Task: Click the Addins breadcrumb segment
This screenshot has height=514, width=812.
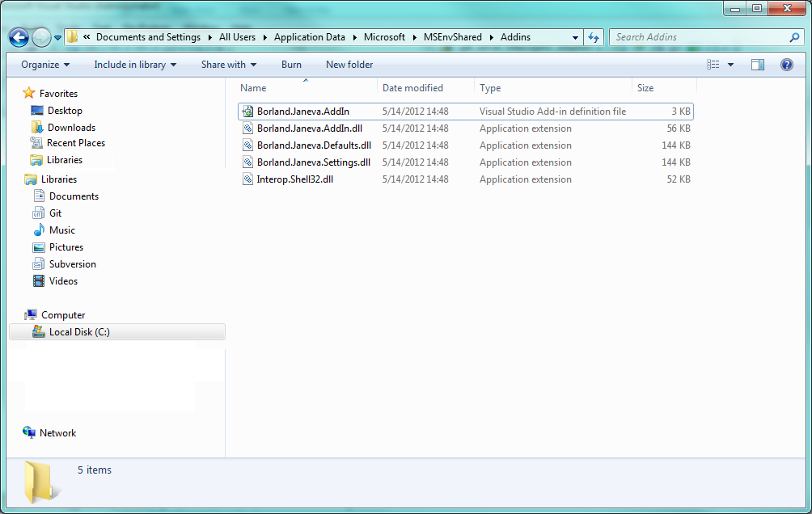Action: [515, 37]
